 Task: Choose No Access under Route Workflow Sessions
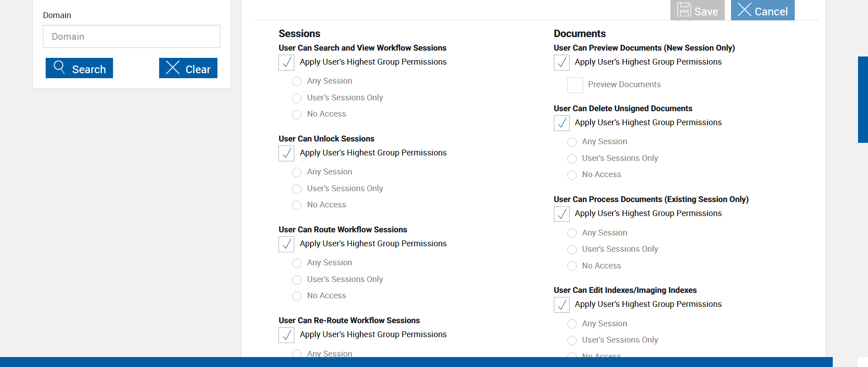point(297,296)
